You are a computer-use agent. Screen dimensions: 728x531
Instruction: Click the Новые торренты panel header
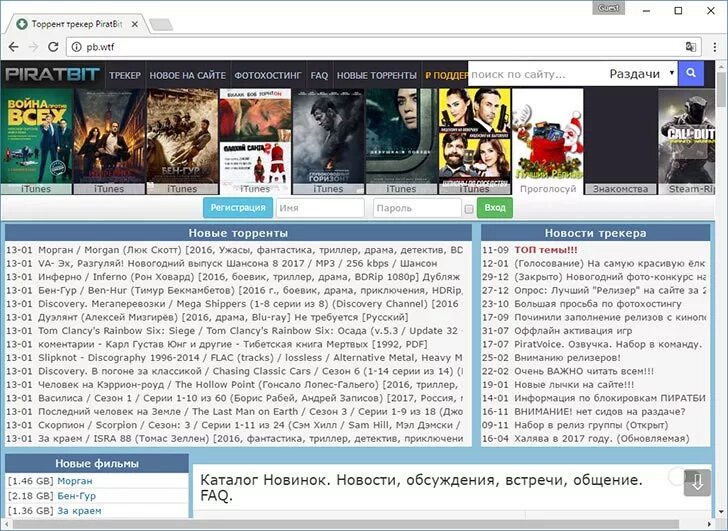point(238,233)
